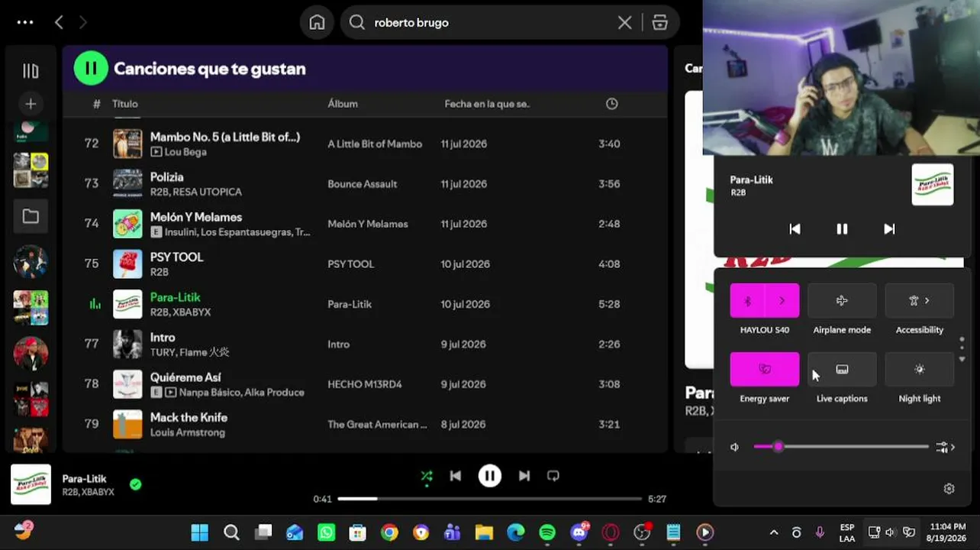Enable Night light

tap(920, 369)
